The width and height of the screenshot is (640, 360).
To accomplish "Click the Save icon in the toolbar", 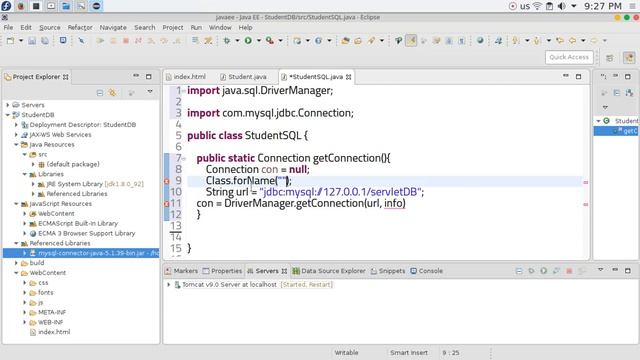I will click(32, 40).
